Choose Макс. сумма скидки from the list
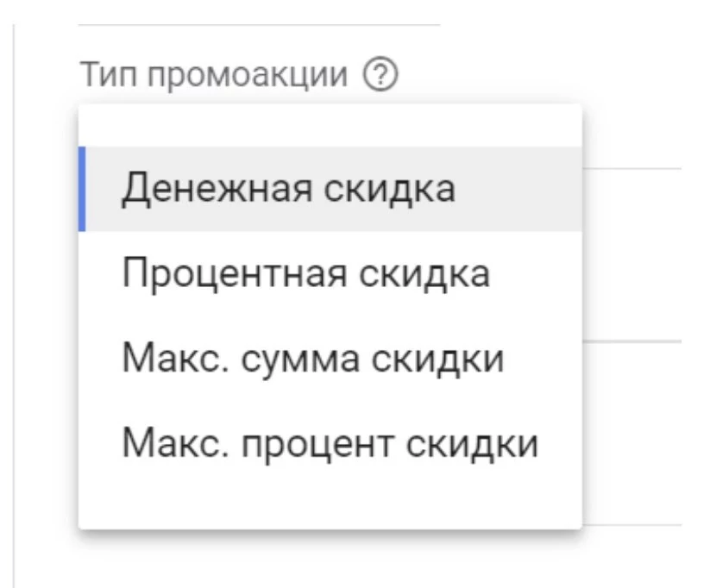 (x=312, y=359)
